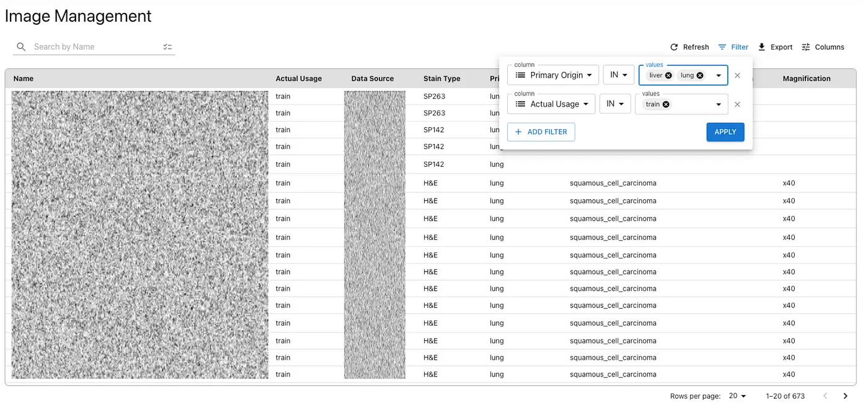Change the IN operator for Primary Origin

(x=618, y=75)
